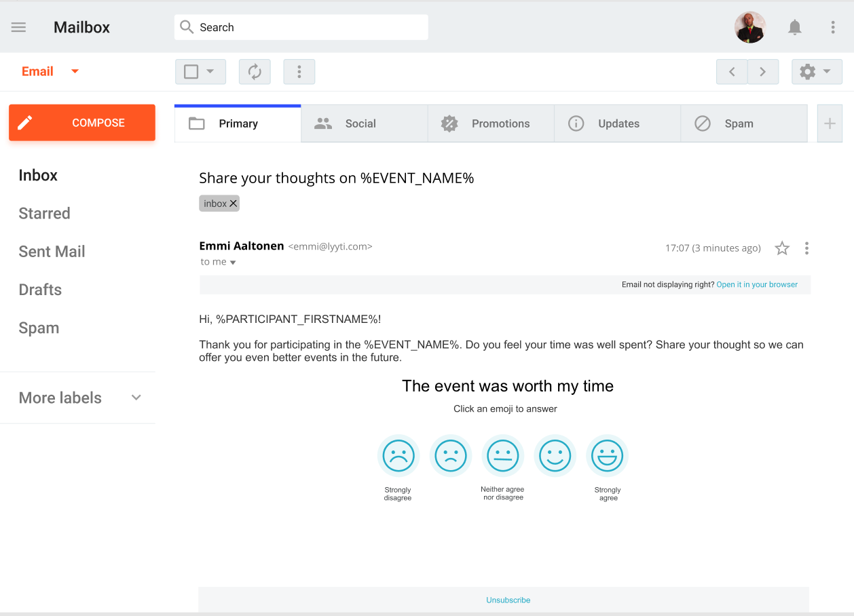Viewport: 854px width, 616px height.
Task: Click the Strongly disagree sad emoji
Action: (x=398, y=455)
